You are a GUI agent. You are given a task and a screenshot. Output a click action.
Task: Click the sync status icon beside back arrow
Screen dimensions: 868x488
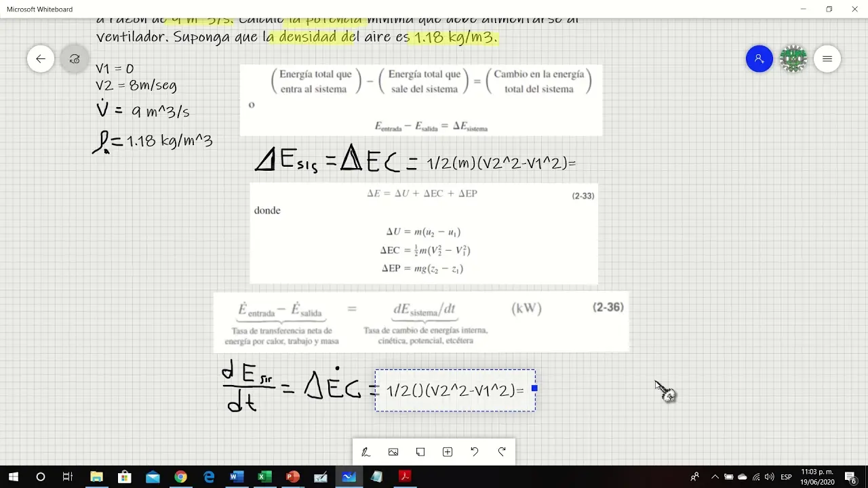(x=75, y=59)
